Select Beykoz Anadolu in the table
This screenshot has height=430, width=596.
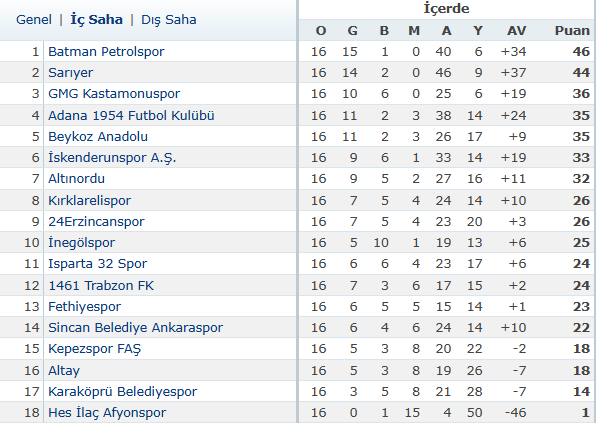[x=98, y=136]
